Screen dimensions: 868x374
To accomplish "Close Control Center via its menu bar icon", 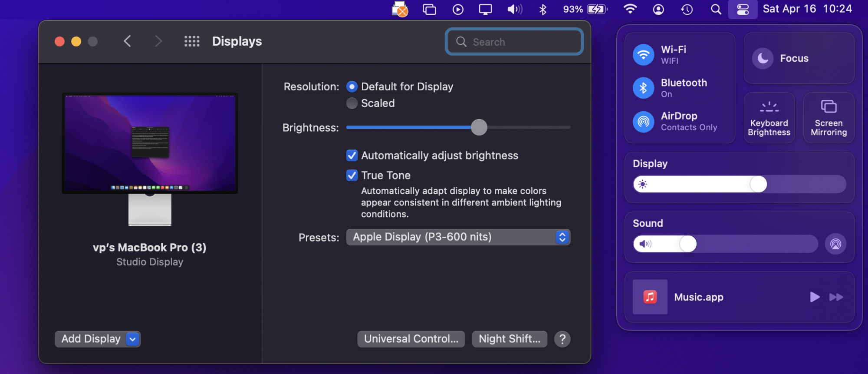I will pyautogui.click(x=743, y=9).
